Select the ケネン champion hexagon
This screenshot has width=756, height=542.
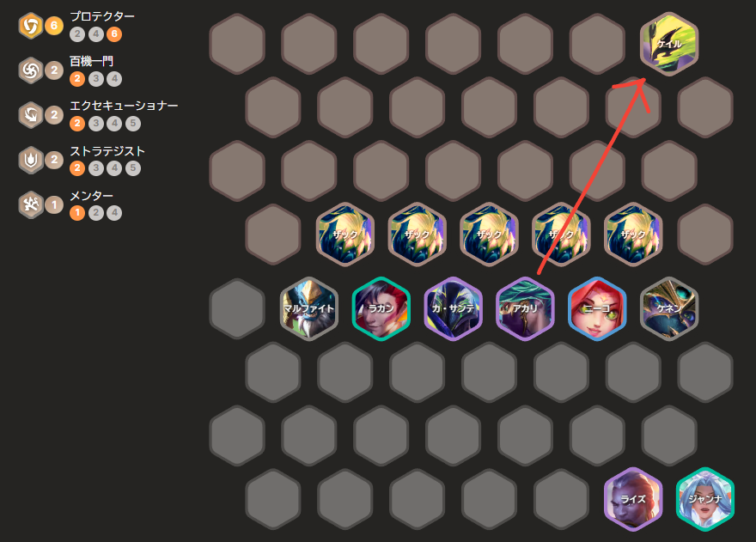(668, 308)
